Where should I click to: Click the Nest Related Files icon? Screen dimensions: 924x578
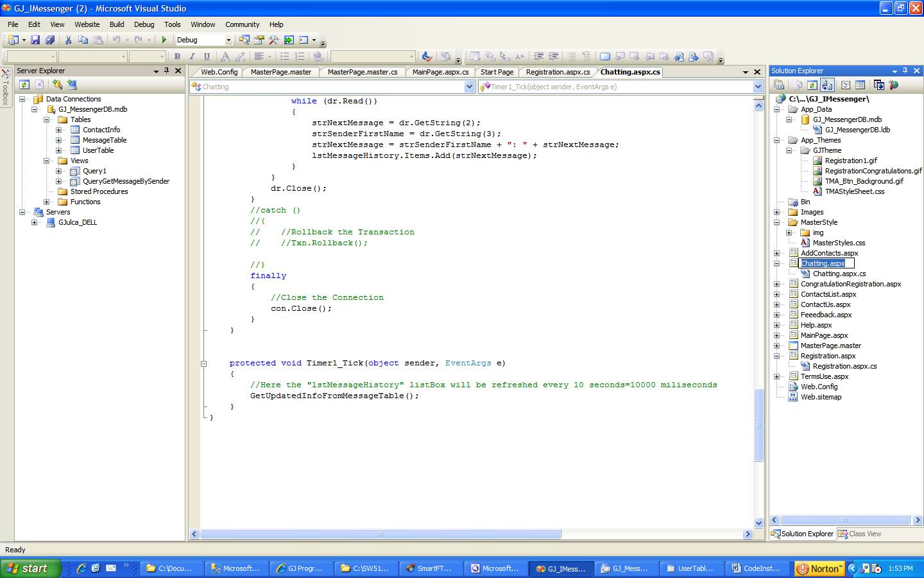click(x=827, y=85)
